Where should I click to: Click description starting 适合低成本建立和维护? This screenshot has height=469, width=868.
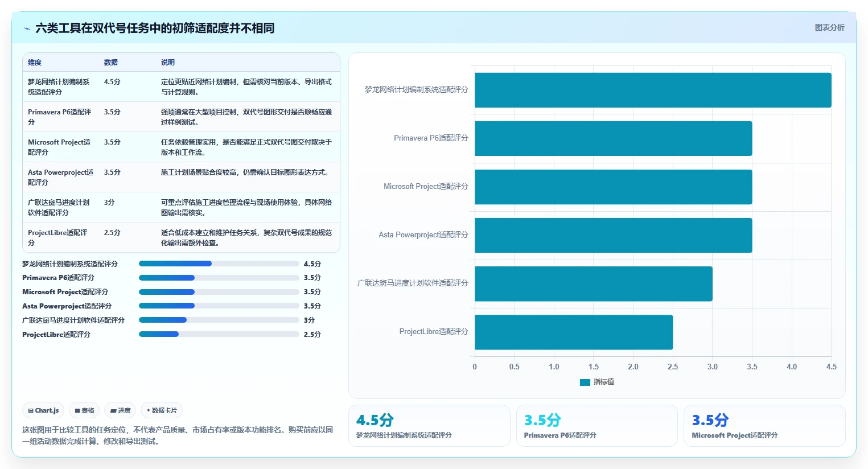[246, 237]
